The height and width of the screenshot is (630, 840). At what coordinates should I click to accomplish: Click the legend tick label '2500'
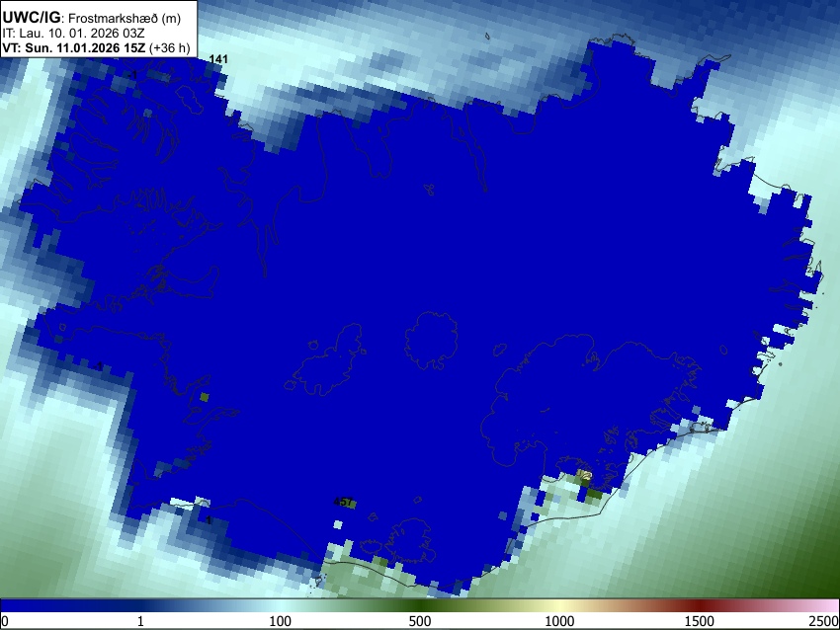(x=824, y=621)
